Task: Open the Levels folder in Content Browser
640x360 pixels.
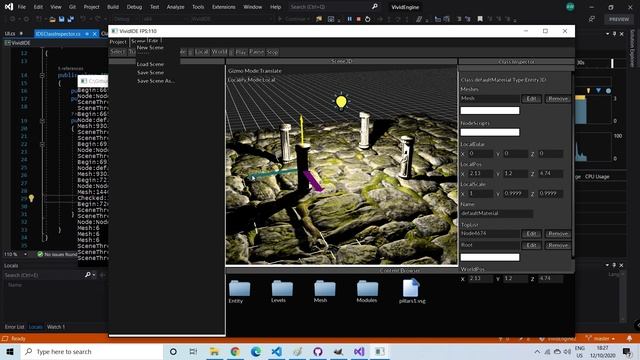Action: point(282,288)
